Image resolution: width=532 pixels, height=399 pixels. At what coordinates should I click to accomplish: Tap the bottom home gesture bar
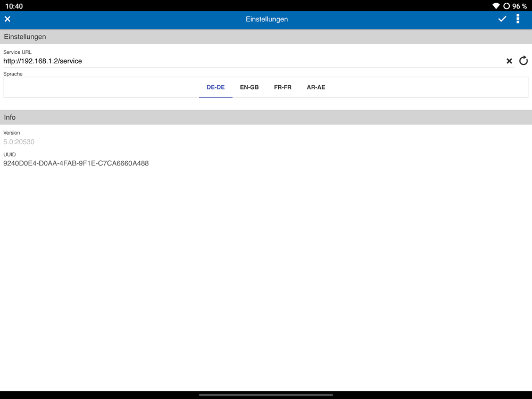pos(266,395)
